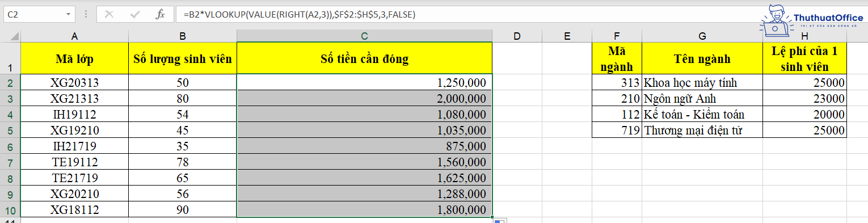Select cell containing TE19112

(x=74, y=162)
